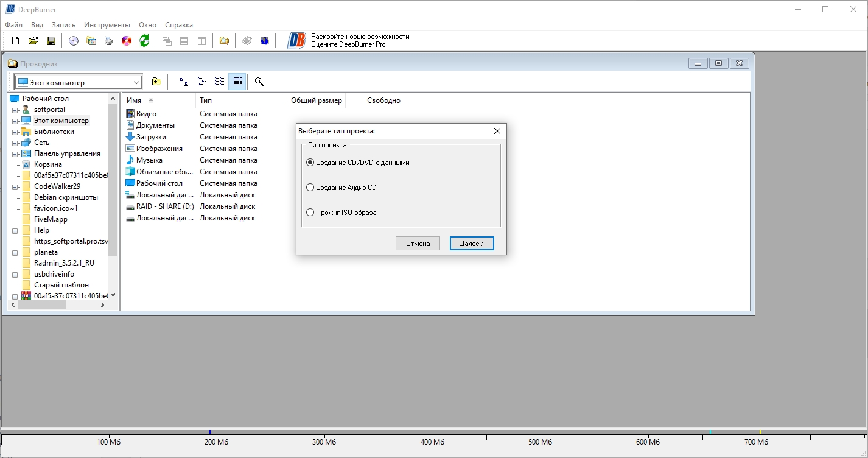The width and height of the screenshot is (868, 458).
Task: Click the help book icon in the toolbar
Action: pyautogui.click(x=247, y=41)
